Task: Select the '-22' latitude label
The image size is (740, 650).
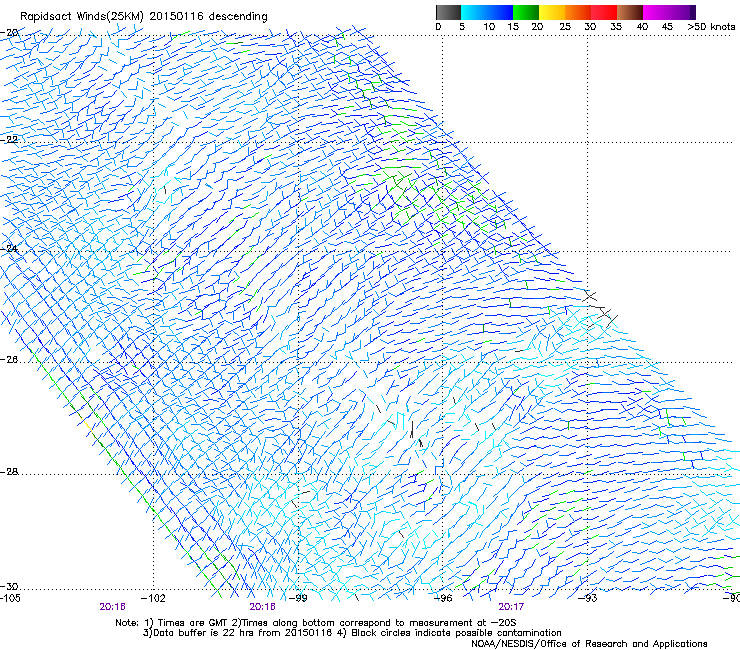Action: click(9, 140)
